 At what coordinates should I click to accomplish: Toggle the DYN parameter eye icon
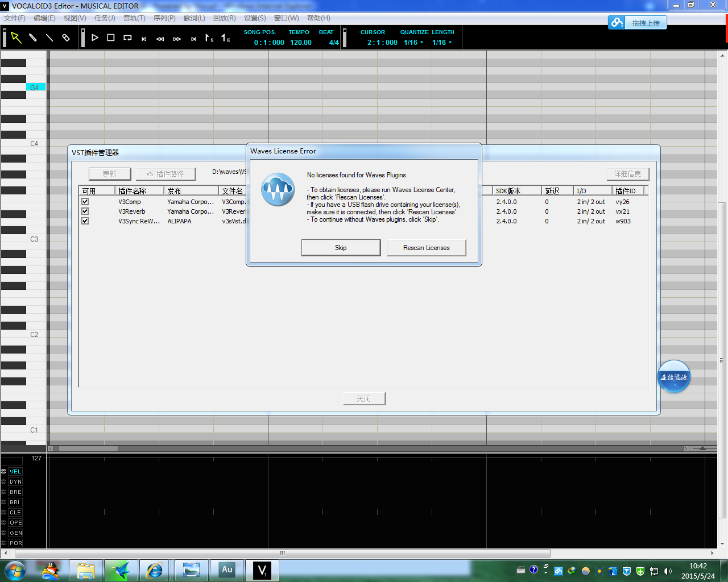point(4,482)
